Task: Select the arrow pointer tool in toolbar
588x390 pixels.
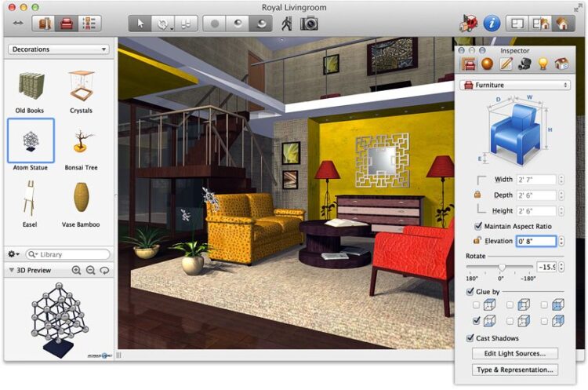Action: [x=141, y=24]
